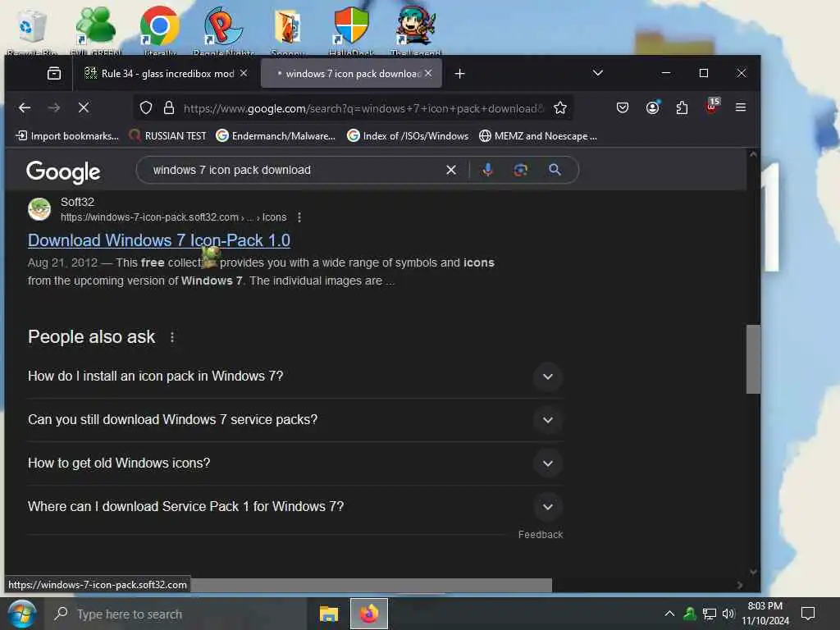Click the vertical page scrollbar thumb
Viewport: 840px width, 630px height.
point(753,359)
